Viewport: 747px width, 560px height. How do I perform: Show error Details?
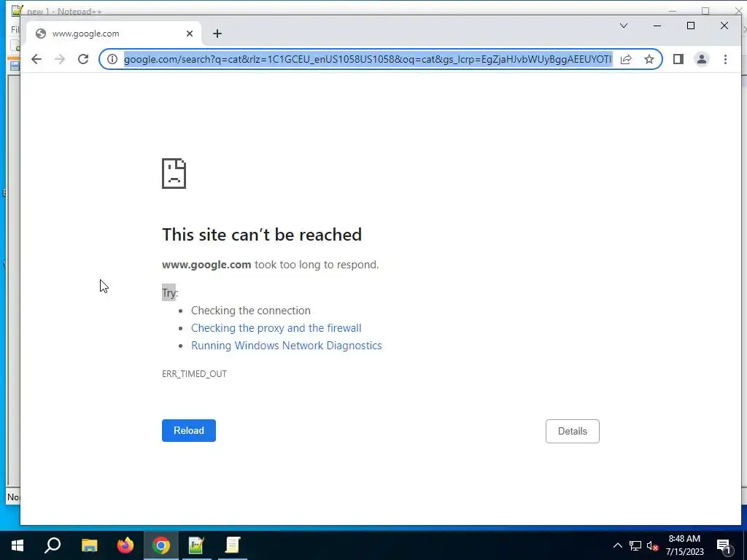click(572, 431)
